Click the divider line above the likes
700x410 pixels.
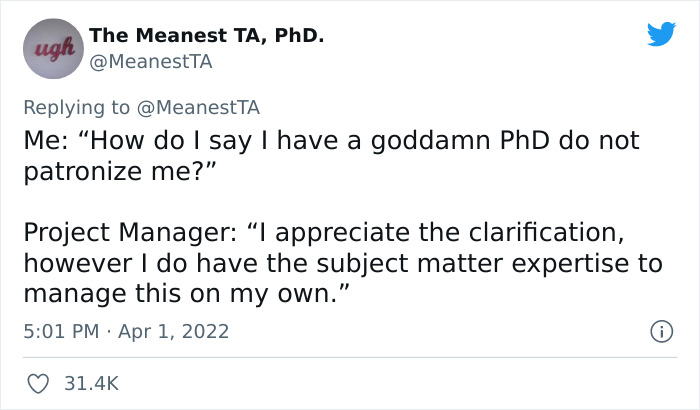tap(349, 357)
